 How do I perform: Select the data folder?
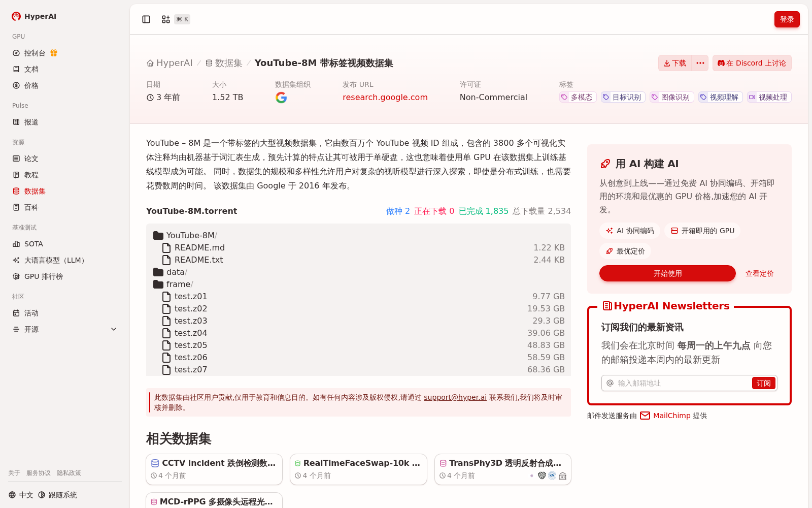coord(170,272)
